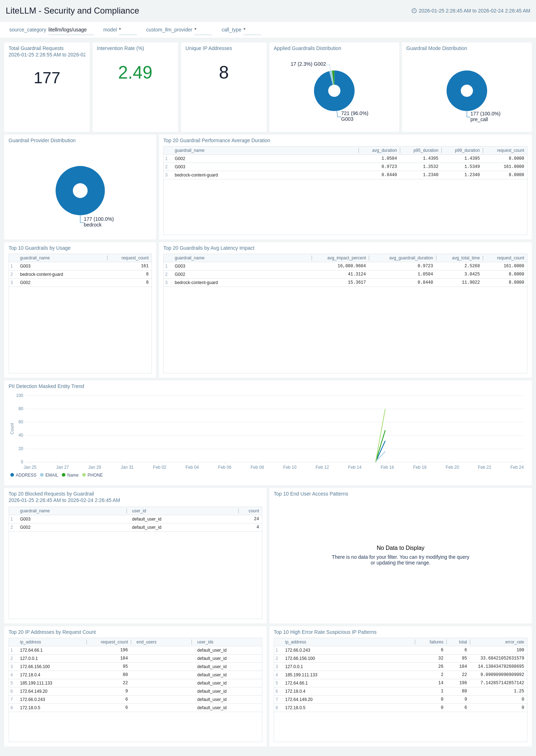The height and width of the screenshot is (756, 536).
Task: Click the Top 10 End User Access Patterns title
Action: 311,494
